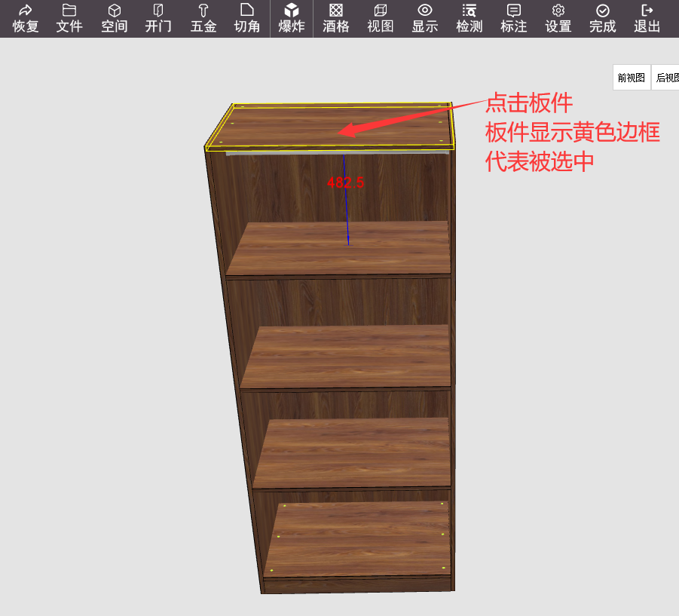Open the 文件 (file) toolbar menu
This screenshot has width=679, height=616.
click(x=69, y=19)
